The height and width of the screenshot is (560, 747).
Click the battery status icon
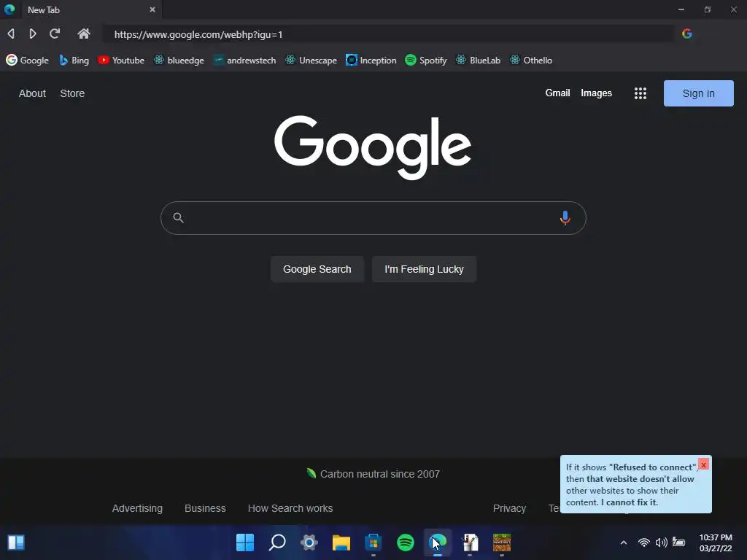[679, 542]
